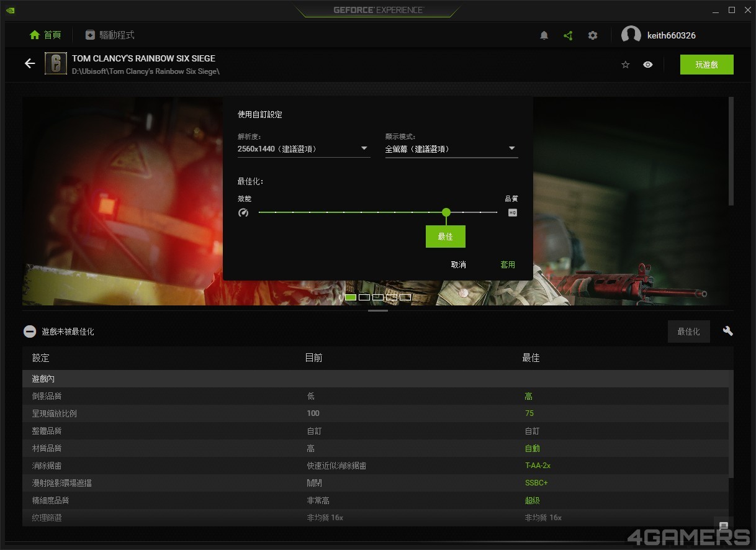Open the green share overlay icon
756x550 pixels.
point(568,35)
